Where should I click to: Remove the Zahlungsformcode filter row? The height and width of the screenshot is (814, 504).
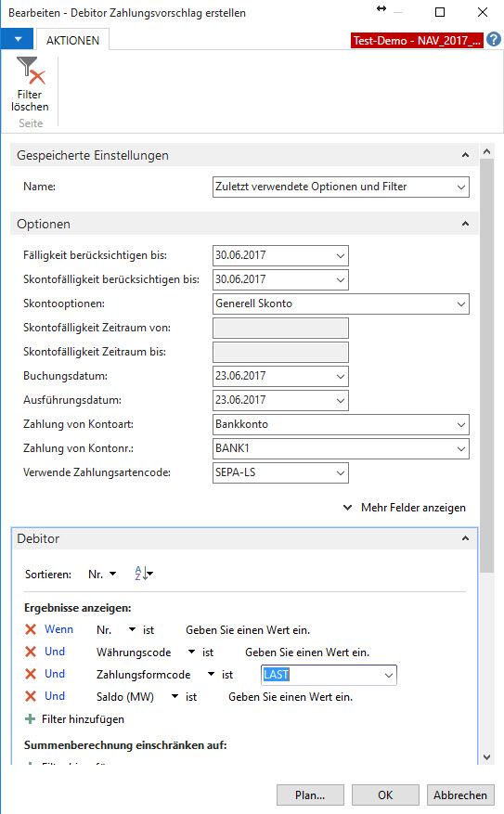31,675
